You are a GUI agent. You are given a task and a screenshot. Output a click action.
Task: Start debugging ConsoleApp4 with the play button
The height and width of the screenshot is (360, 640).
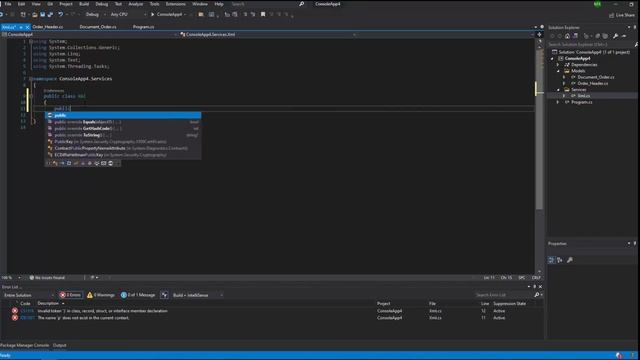tap(167, 14)
